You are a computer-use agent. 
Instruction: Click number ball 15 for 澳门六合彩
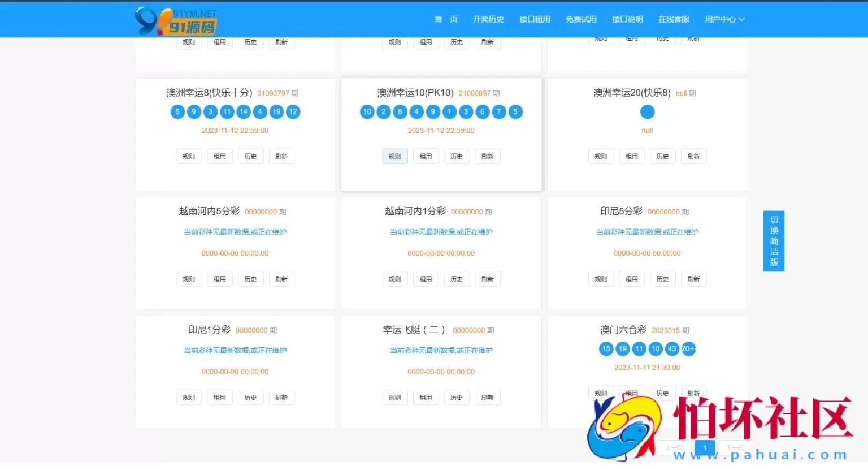(605, 349)
